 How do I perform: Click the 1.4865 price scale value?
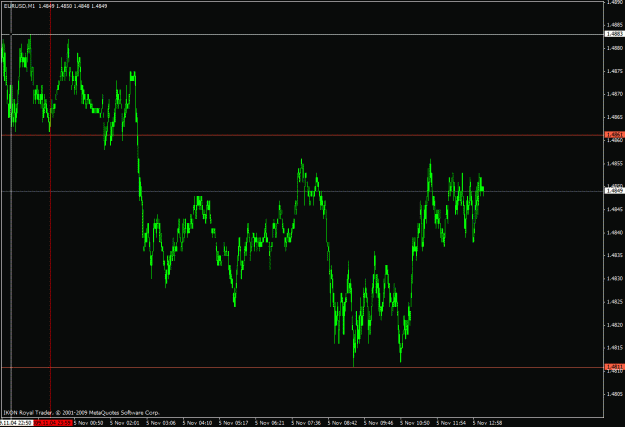point(615,117)
